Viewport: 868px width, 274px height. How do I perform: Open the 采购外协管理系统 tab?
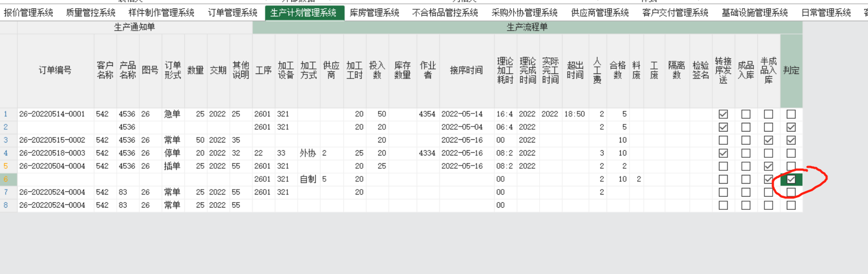(x=524, y=13)
